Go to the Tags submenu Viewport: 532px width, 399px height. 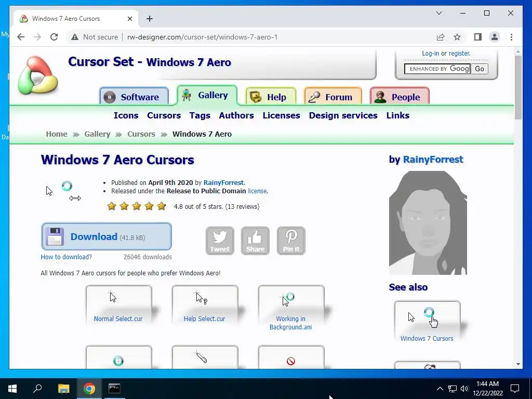200,115
